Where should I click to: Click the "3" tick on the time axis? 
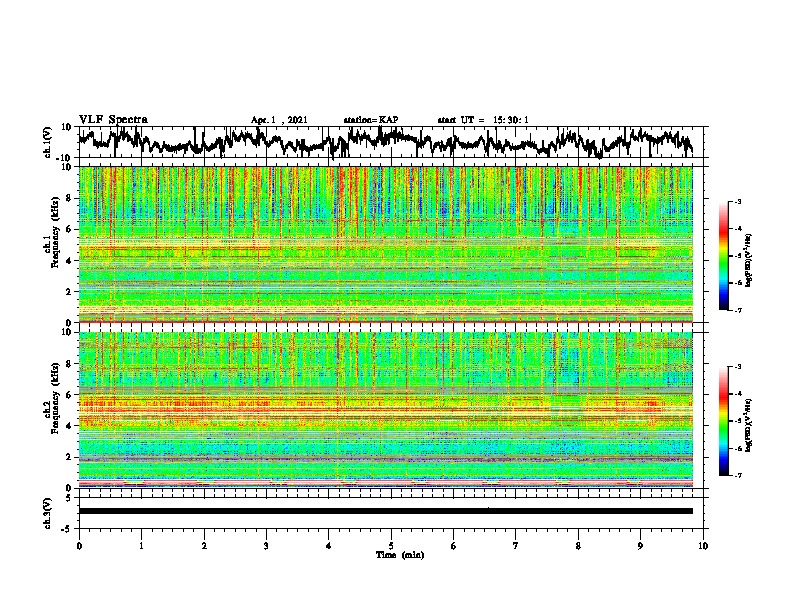(x=266, y=546)
